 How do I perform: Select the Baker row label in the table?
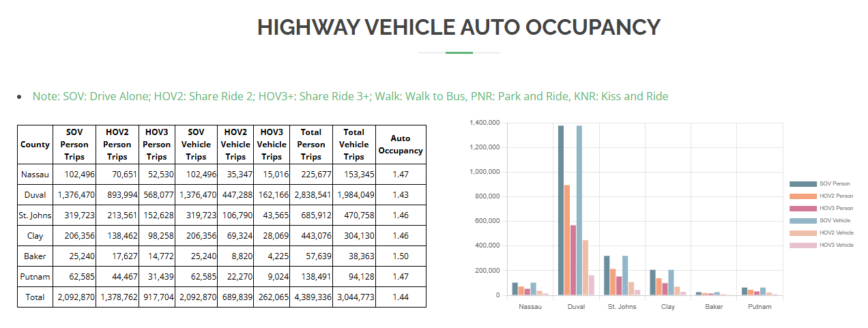pos(35,256)
